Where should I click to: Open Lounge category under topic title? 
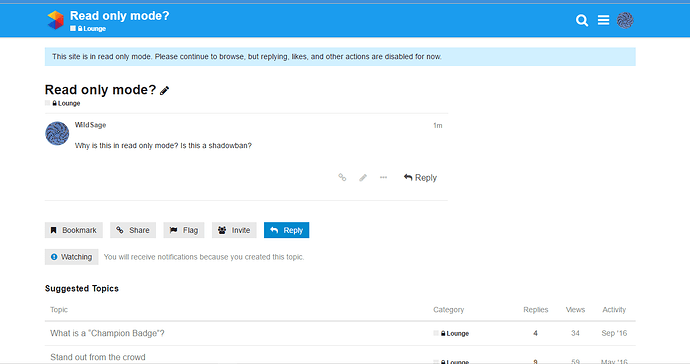66,103
